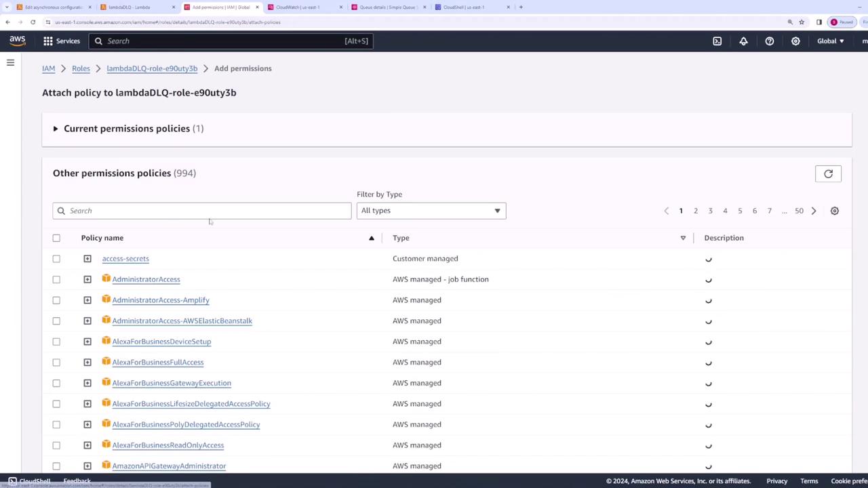This screenshot has width=868, height=488.
Task: Open the console settings gear in the header
Action: pos(795,41)
